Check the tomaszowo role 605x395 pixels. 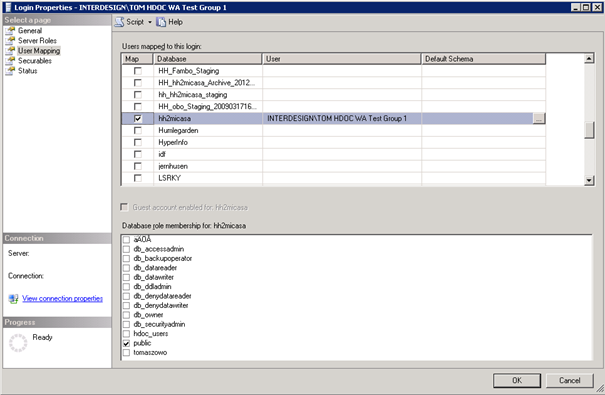coord(126,353)
